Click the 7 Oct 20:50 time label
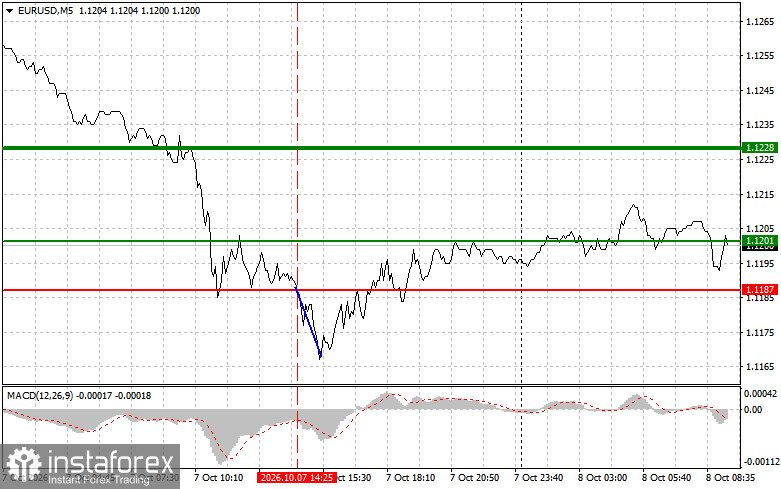The image size is (781, 489). tap(475, 478)
